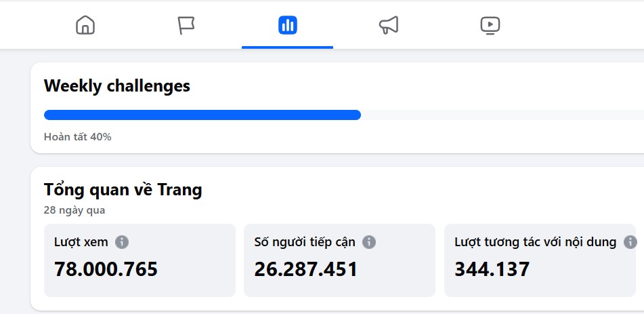Image resolution: width=644 pixels, height=314 pixels.
Task: Open the Ads megaphone icon
Action: click(389, 26)
